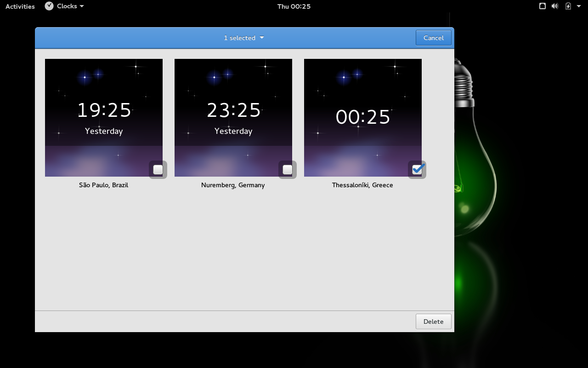Open the Thu 00:25 date and time menu
The width and height of the screenshot is (588, 368).
(x=294, y=6)
